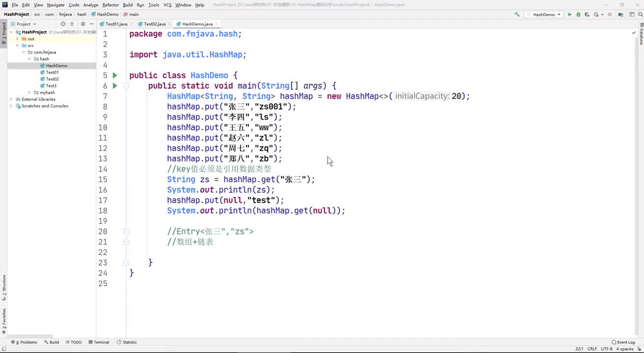Open the Build tool window button
The image size is (644, 353).
click(x=52, y=342)
